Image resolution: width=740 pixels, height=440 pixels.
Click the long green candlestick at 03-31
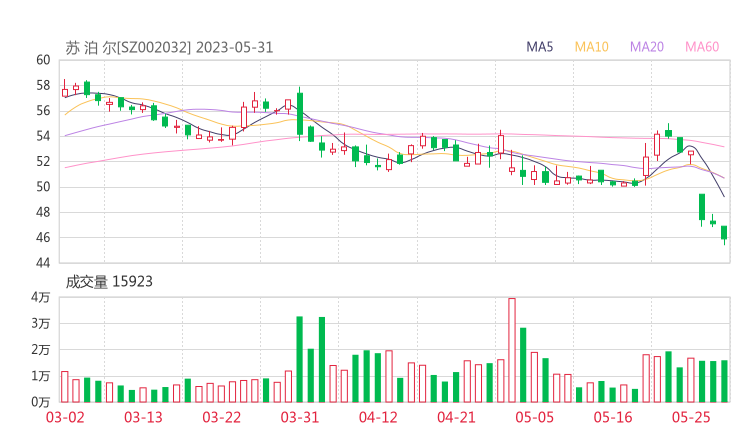[x=300, y=114]
